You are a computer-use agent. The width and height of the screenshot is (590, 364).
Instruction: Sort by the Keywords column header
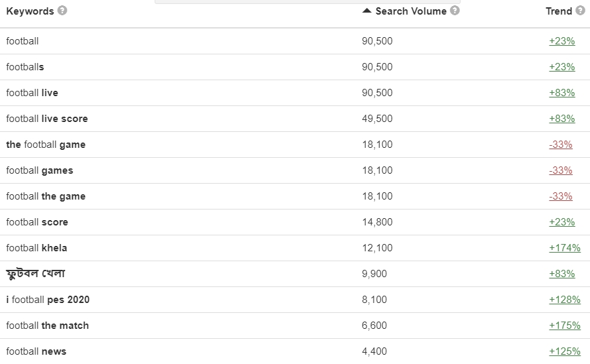coord(30,11)
